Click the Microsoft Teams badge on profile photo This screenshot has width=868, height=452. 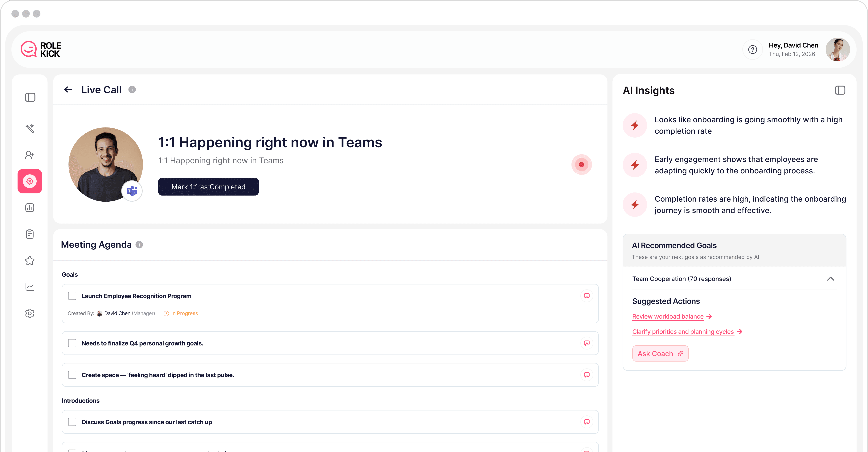[132, 191]
